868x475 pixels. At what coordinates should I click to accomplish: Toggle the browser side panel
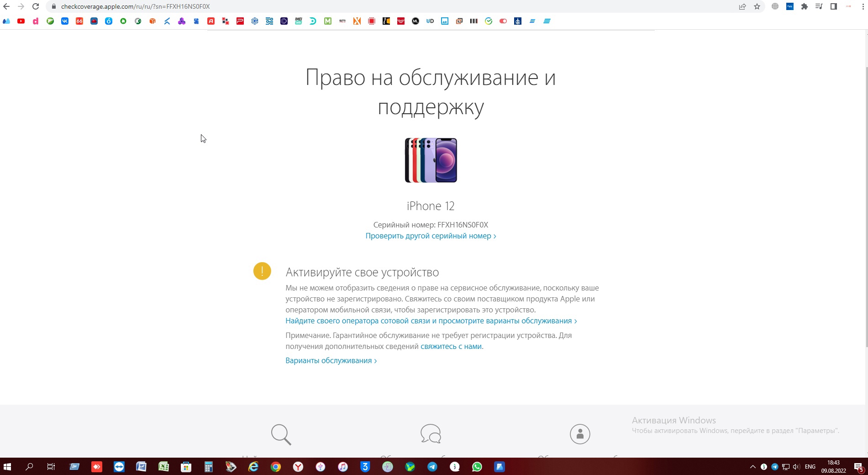[x=834, y=6]
